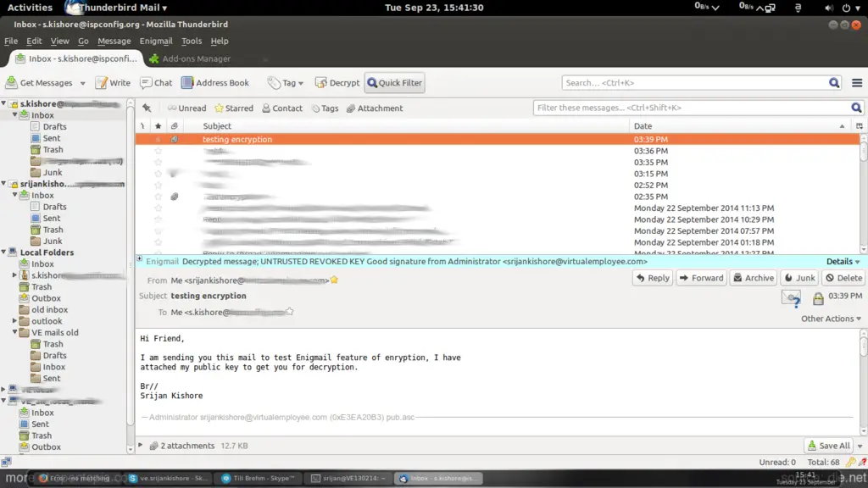The height and width of the screenshot is (488, 868).
Task: Click the global search magnifier icon
Action: 834,82
